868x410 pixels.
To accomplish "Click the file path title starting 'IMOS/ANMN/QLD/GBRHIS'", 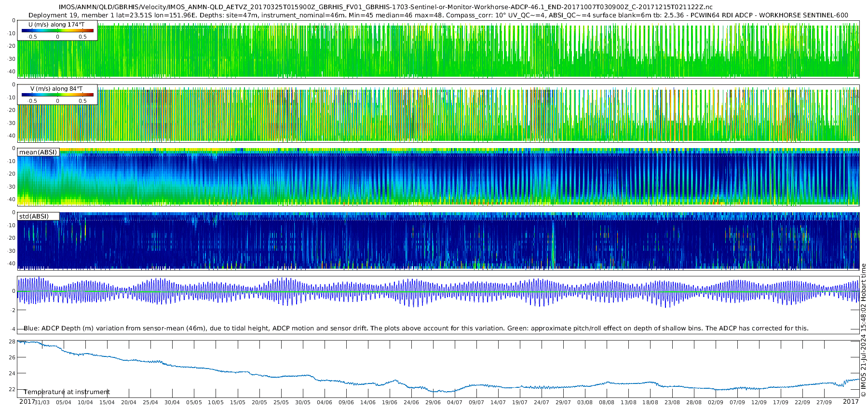I will [x=386, y=7].
